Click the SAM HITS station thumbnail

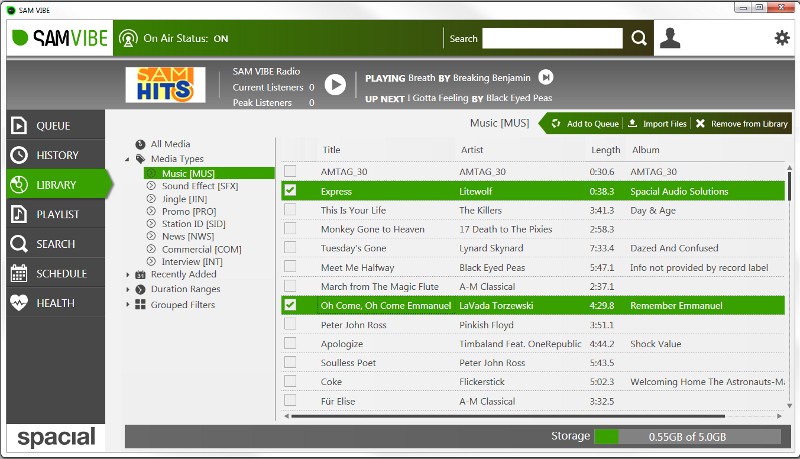(x=165, y=85)
